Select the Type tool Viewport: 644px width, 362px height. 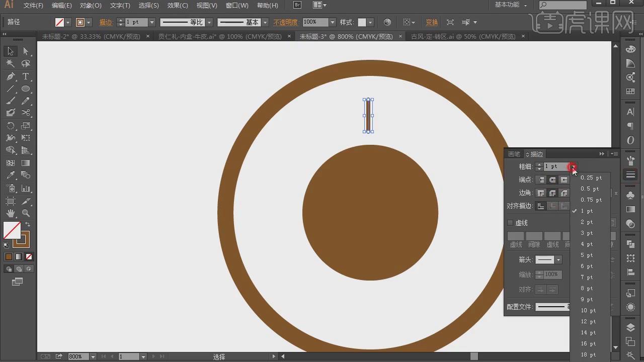26,76
